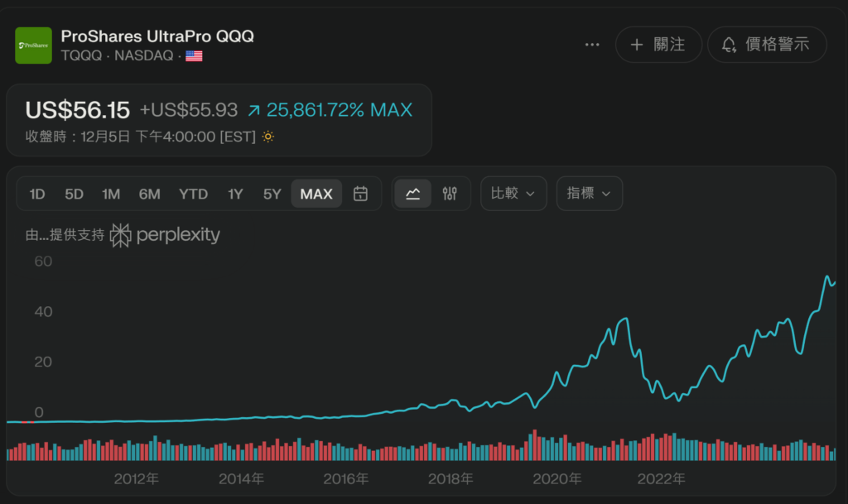848x504 pixels.
Task: Select the 5Y time range
Action: [x=272, y=194]
